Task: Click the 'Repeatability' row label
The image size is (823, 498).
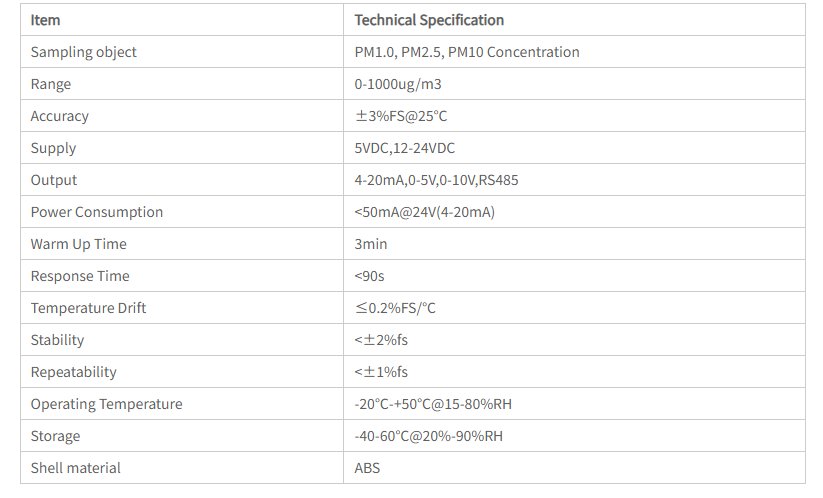Action: pos(74,372)
